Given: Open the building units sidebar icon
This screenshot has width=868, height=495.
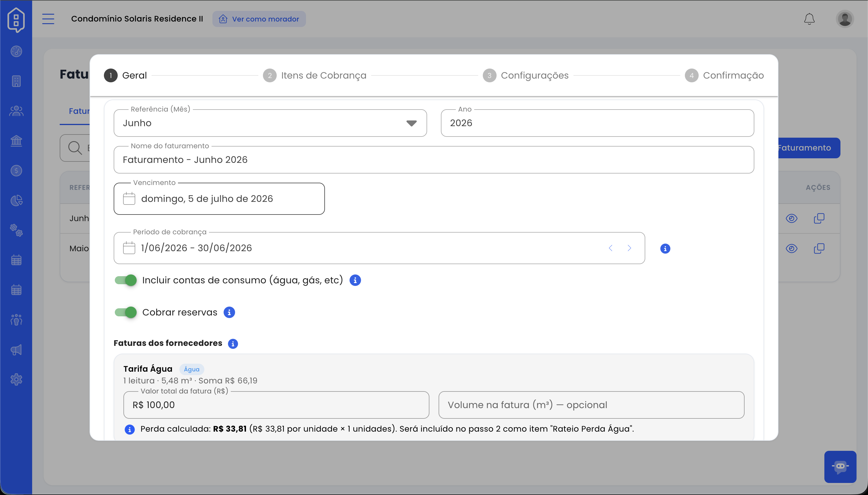Looking at the screenshot, I should point(16,81).
